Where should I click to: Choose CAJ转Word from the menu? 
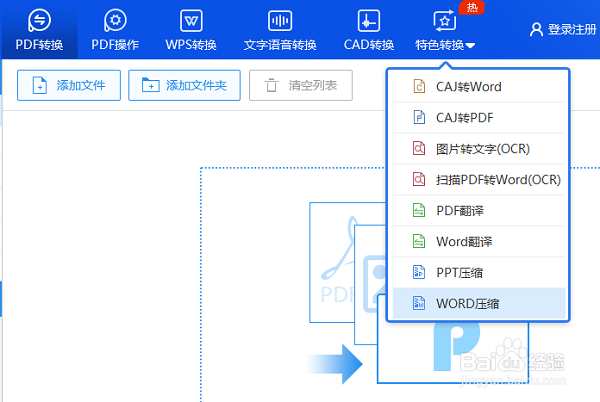click(479, 86)
